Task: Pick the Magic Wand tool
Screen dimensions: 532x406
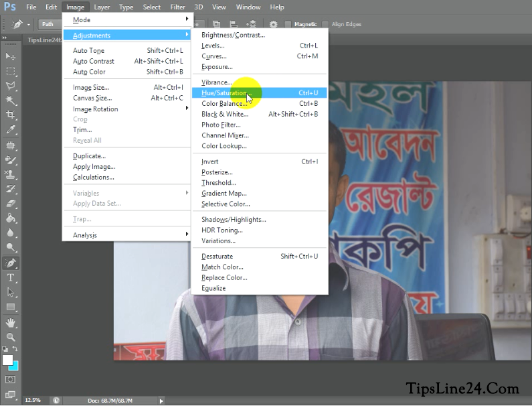Action: 11,100
